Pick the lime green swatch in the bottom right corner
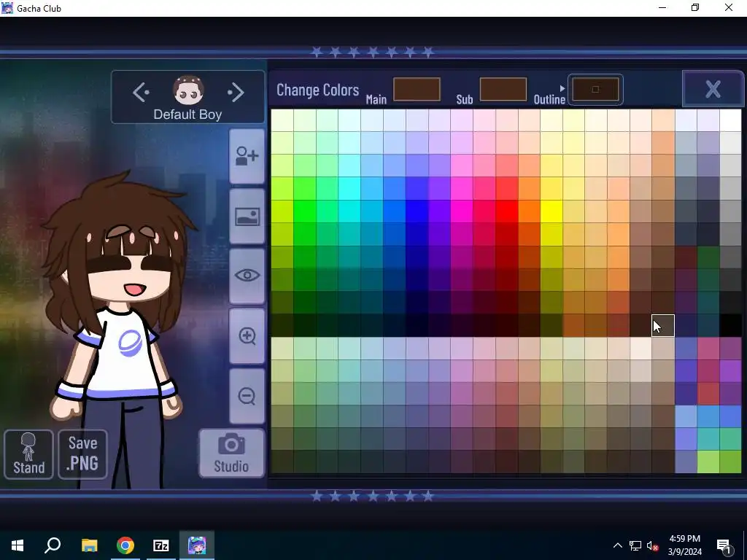 coord(730,462)
